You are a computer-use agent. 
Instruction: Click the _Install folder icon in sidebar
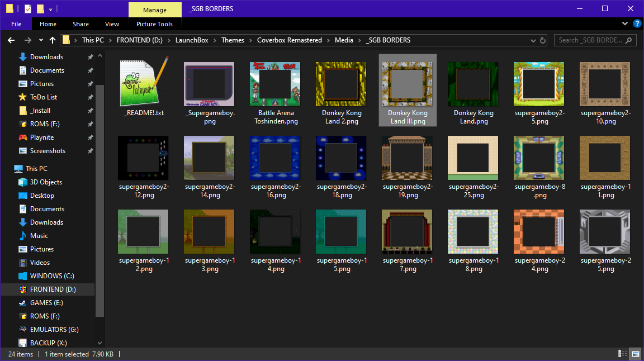pyautogui.click(x=23, y=111)
